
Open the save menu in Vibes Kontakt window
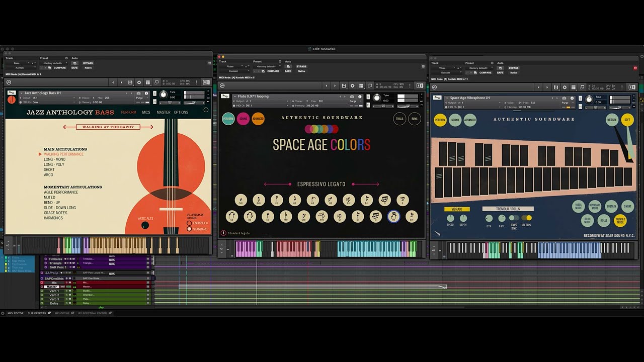556,87
